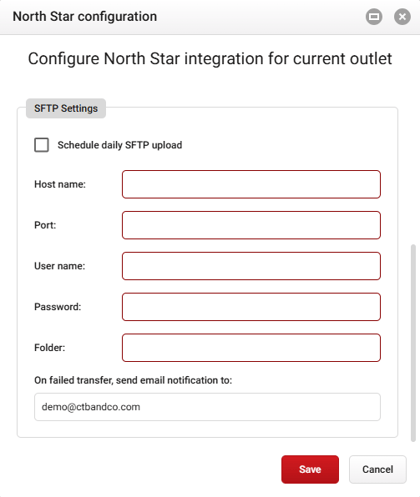Viewport: 420px width, 497px height.
Task: Enable the Schedule daily SFTP upload checkbox
Action: (x=42, y=145)
